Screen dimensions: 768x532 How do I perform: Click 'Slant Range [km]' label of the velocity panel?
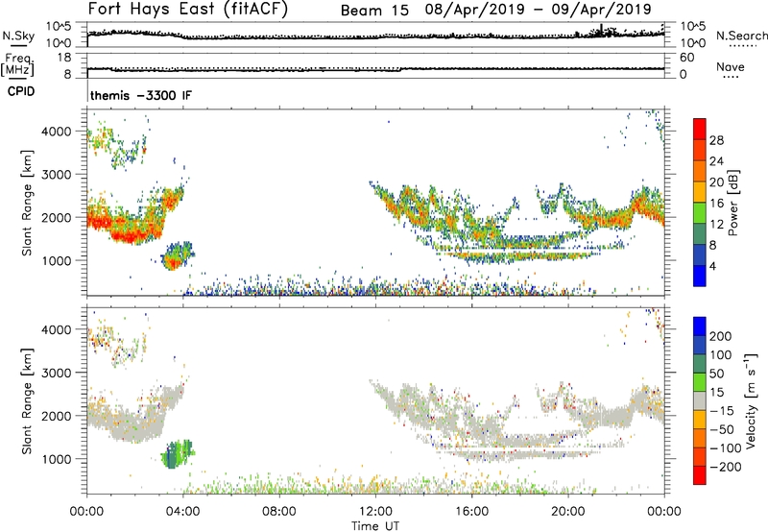[27, 400]
